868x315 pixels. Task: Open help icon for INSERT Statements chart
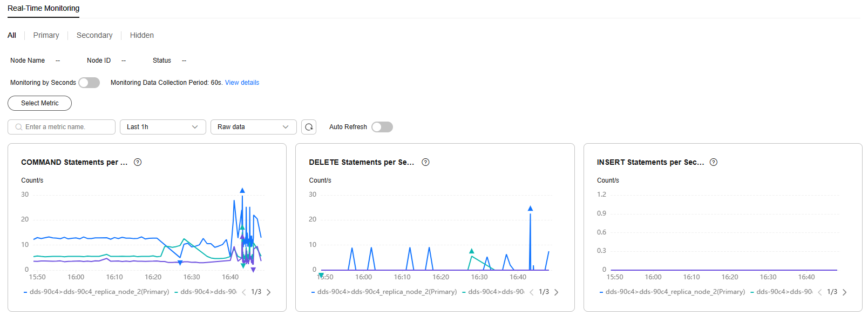point(714,162)
